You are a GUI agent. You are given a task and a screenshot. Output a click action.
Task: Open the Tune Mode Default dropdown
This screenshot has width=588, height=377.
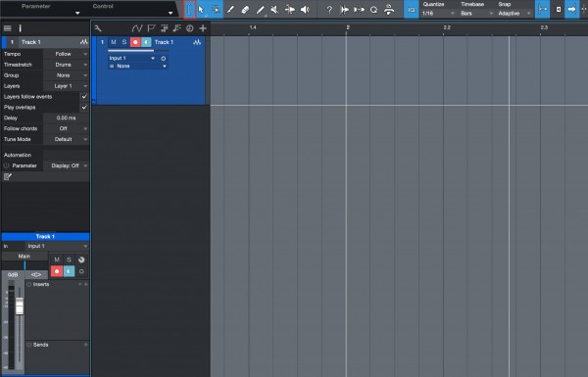click(x=67, y=139)
